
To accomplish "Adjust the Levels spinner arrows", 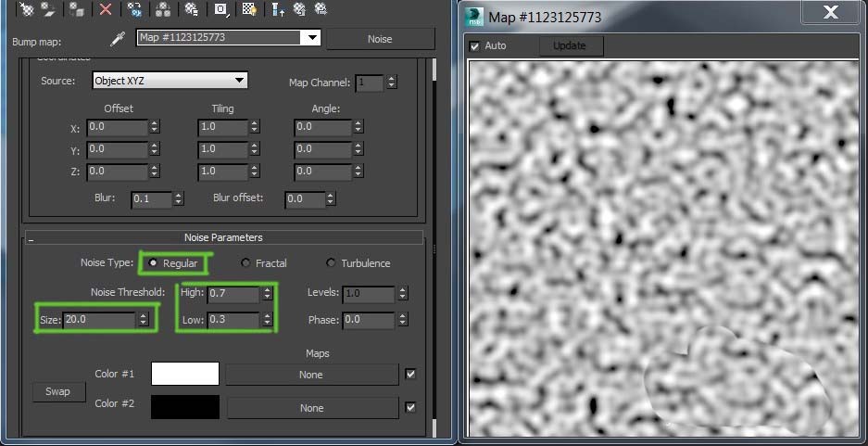I will (x=402, y=293).
